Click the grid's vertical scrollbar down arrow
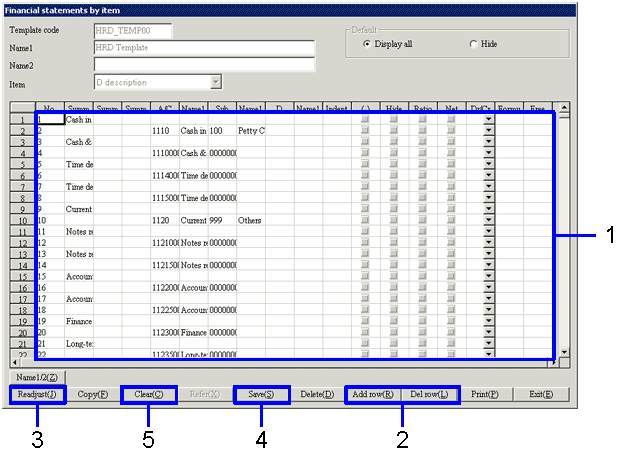This screenshot has width=627, height=457. pos(564,351)
